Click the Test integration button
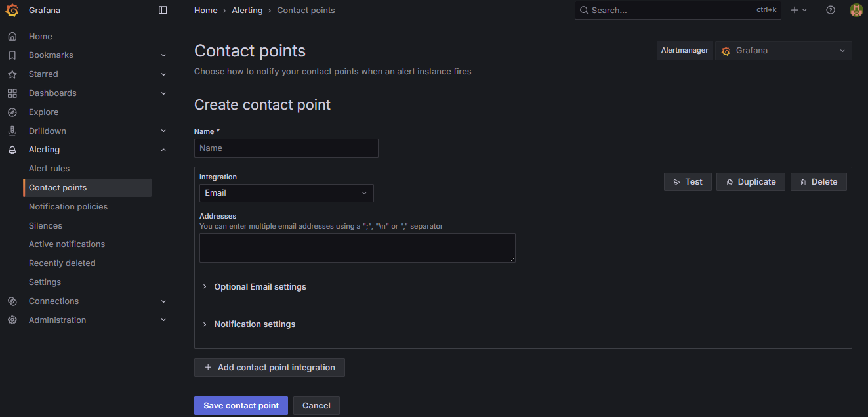The image size is (868, 417). pyautogui.click(x=688, y=182)
